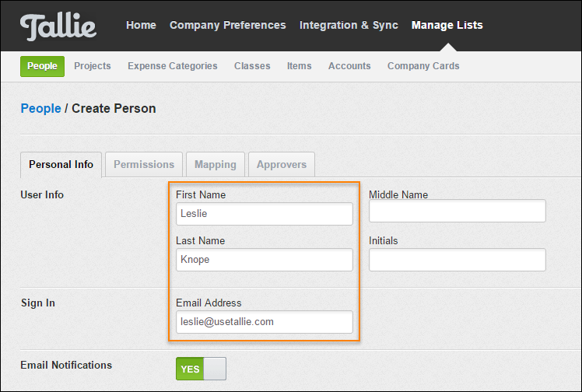
Task: Toggle the Email Notifications YES switch
Action: 201,369
